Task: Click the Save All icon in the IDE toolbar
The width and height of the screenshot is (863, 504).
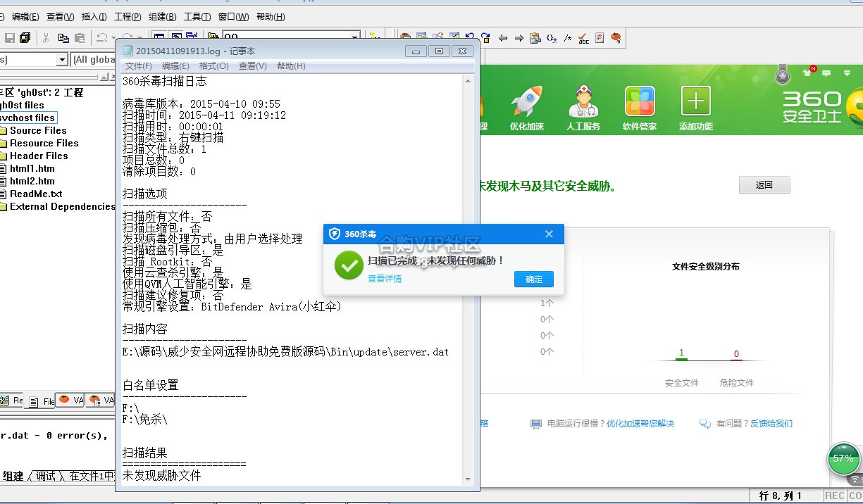Action: tap(25, 38)
